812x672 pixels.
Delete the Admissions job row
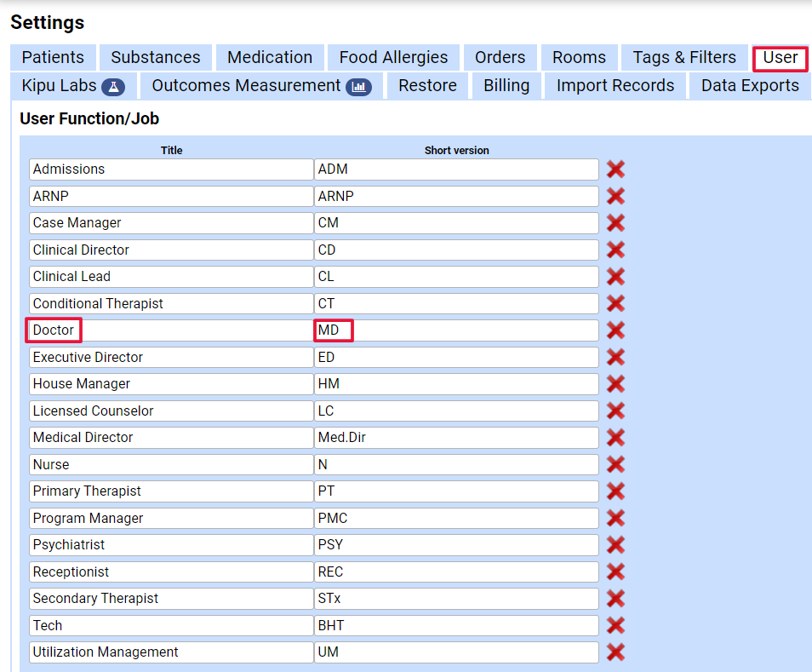click(x=615, y=169)
